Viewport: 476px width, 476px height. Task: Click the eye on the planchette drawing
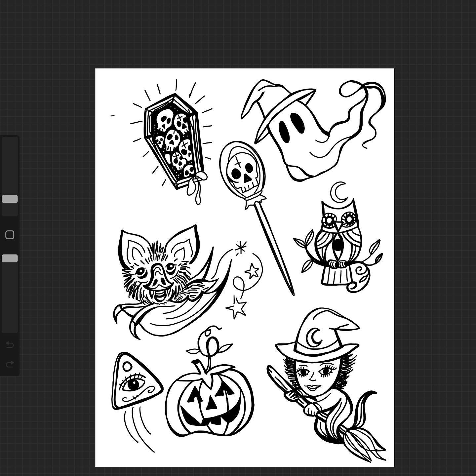tap(134, 384)
